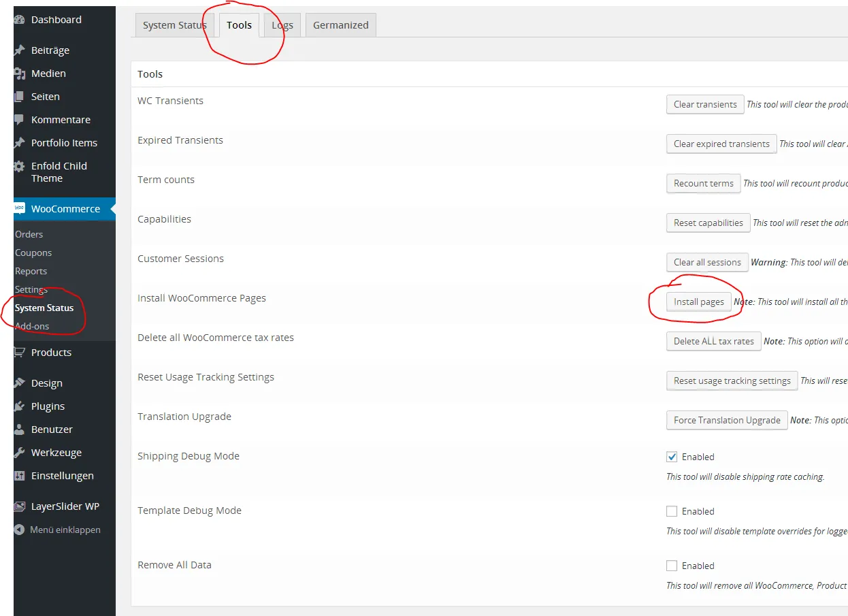Click the Beiträge pushpin icon
The image size is (848, 616).
coord(20,50)
